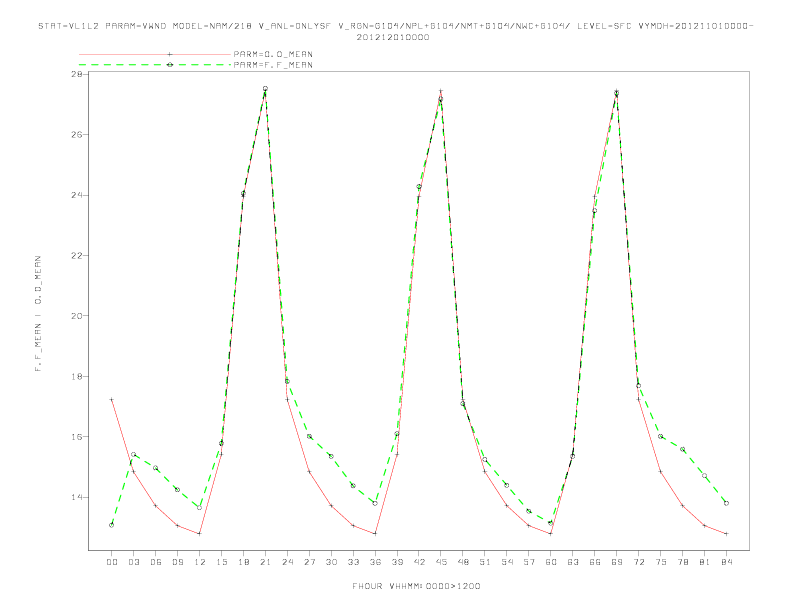
Task: Click x-axis tick label 57
Action: (x=529, y=562)
